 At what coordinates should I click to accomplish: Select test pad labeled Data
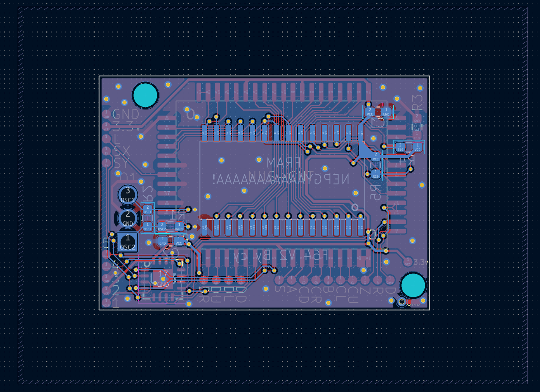click(390, 280)
